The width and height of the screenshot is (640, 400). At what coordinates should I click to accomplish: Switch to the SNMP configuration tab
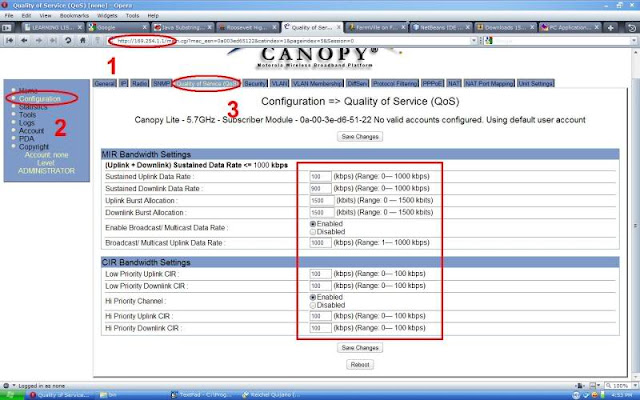tap(161, 83)
